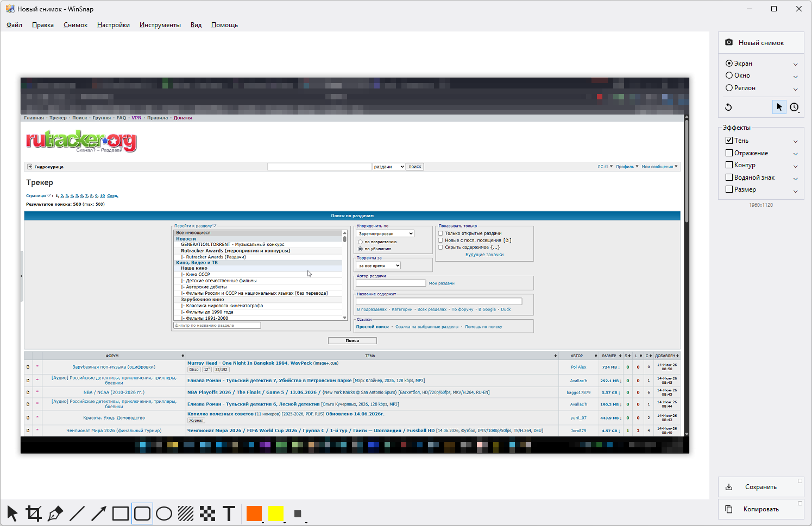Expand the Тень settings chevron
Viewport: 812px width, 526px height.
coord(796,141)
